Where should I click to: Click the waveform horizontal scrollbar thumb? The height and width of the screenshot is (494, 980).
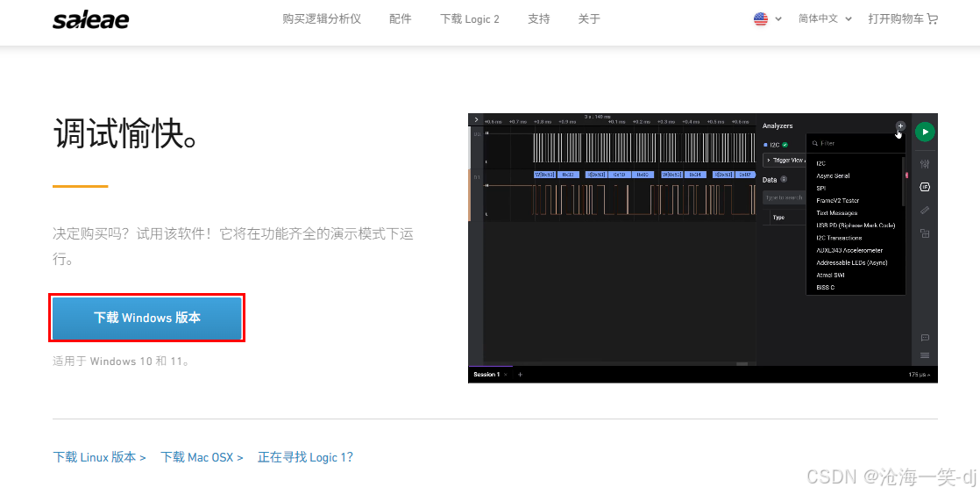click(742, 364)
